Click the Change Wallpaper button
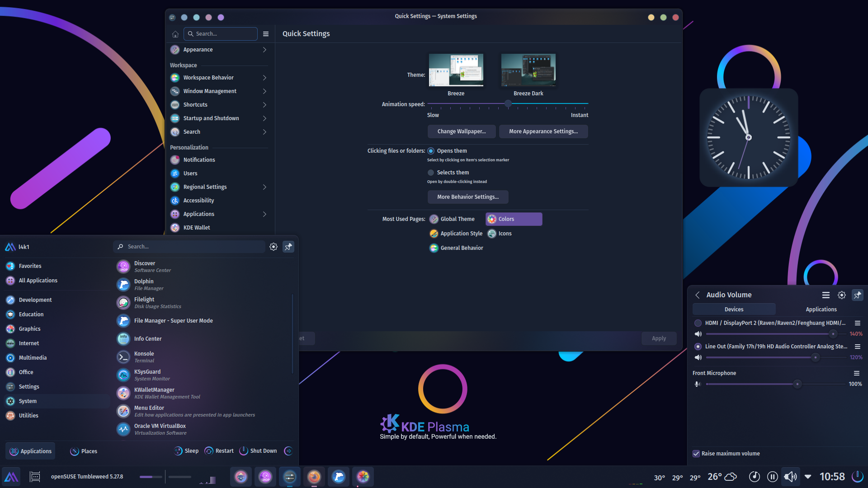The width and height of the screenshot is (868, 488). point(462,131)
